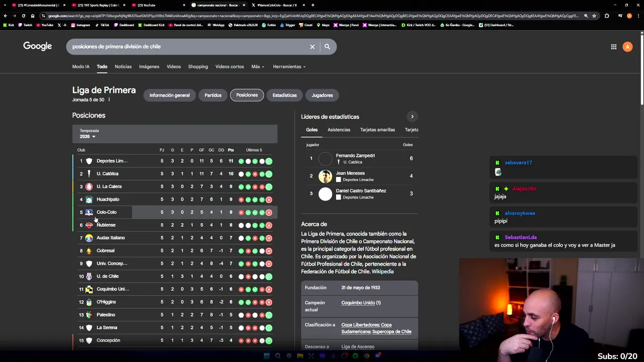
Task: Open the Twitch bookmark
Action: click(x=25, y=25)
